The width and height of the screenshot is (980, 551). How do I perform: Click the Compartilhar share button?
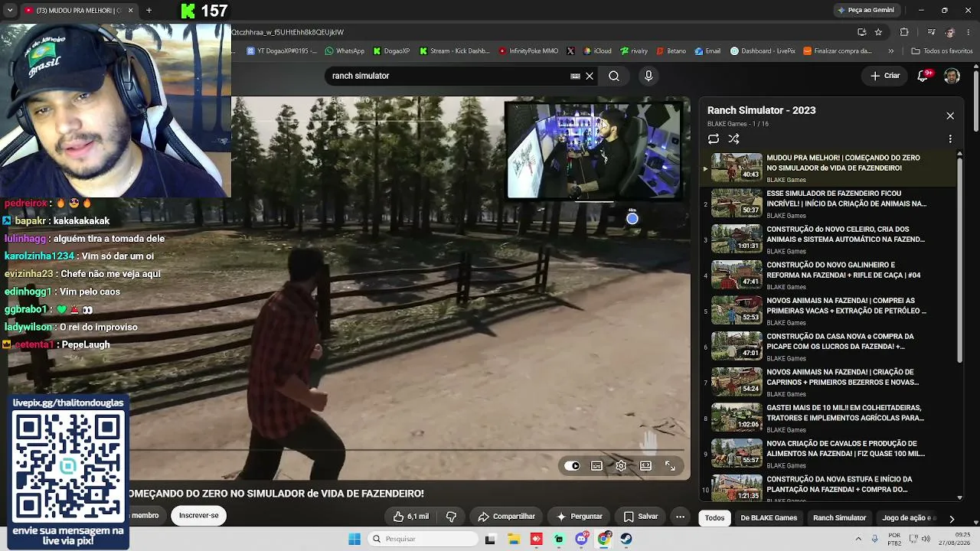click(506, 517)
